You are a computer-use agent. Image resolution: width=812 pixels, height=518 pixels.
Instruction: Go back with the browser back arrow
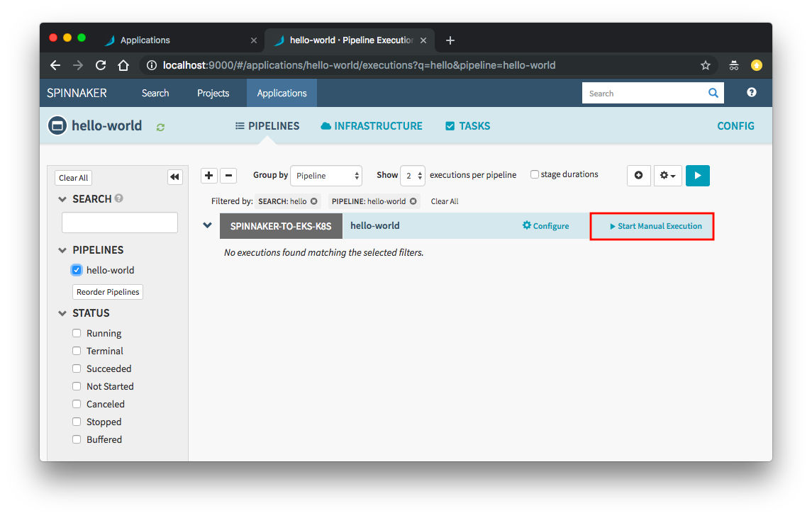coord(55,65)
